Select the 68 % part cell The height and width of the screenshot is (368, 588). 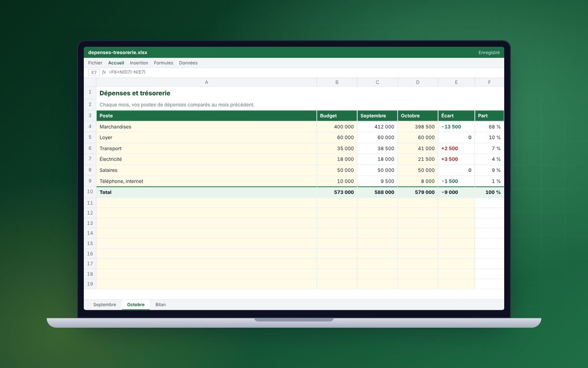pyautogui.click(x=489, y=127)
